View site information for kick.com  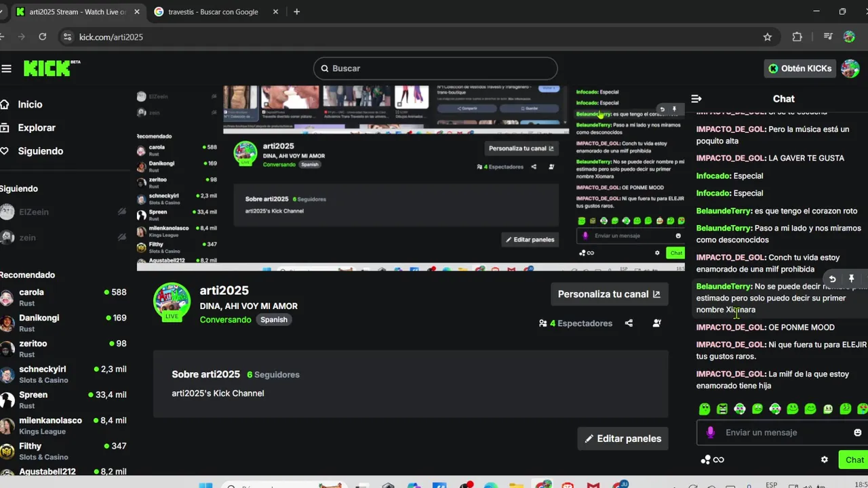click(66, 37)
